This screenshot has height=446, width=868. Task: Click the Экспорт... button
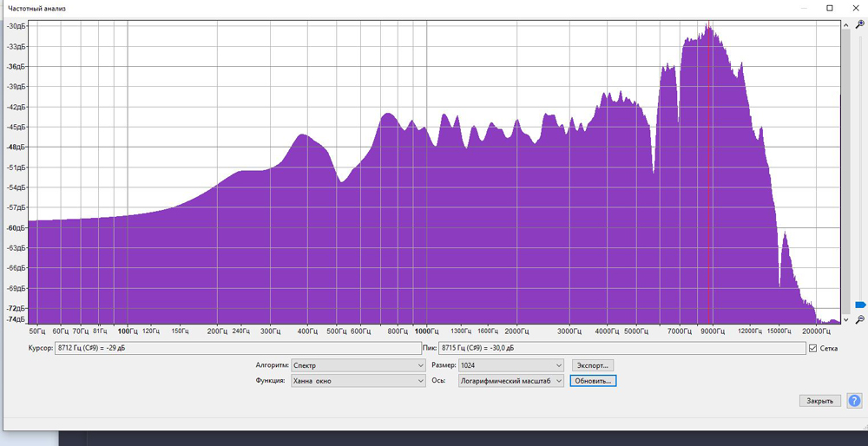pos(592,366)
